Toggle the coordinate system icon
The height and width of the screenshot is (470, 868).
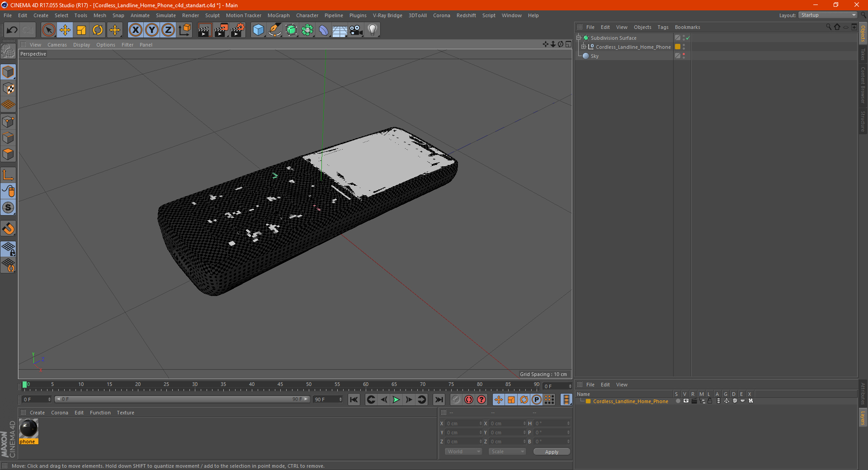point(185,30)
